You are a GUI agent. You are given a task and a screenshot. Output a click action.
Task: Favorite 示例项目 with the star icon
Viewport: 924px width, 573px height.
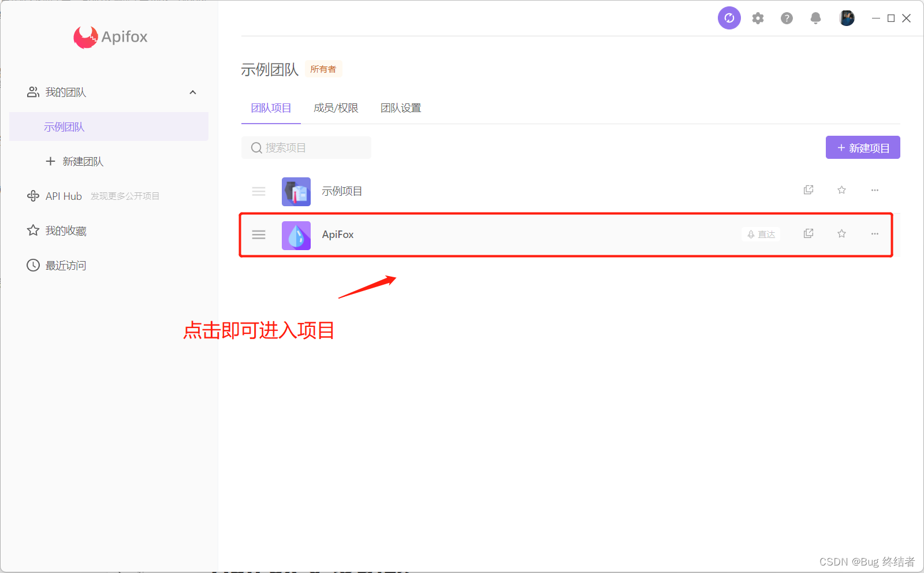(841, 190)
